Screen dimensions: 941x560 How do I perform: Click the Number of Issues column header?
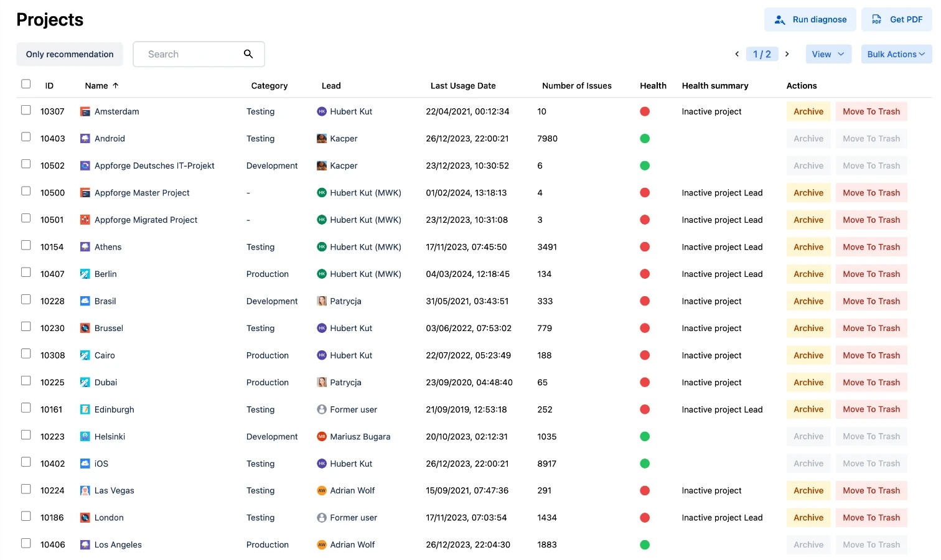[576, 86]
